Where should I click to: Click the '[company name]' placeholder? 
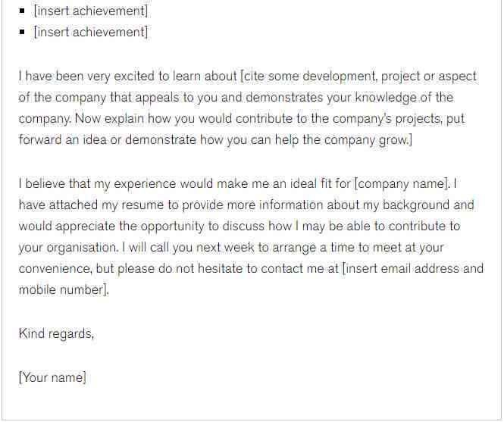click(x=401, y=184)
